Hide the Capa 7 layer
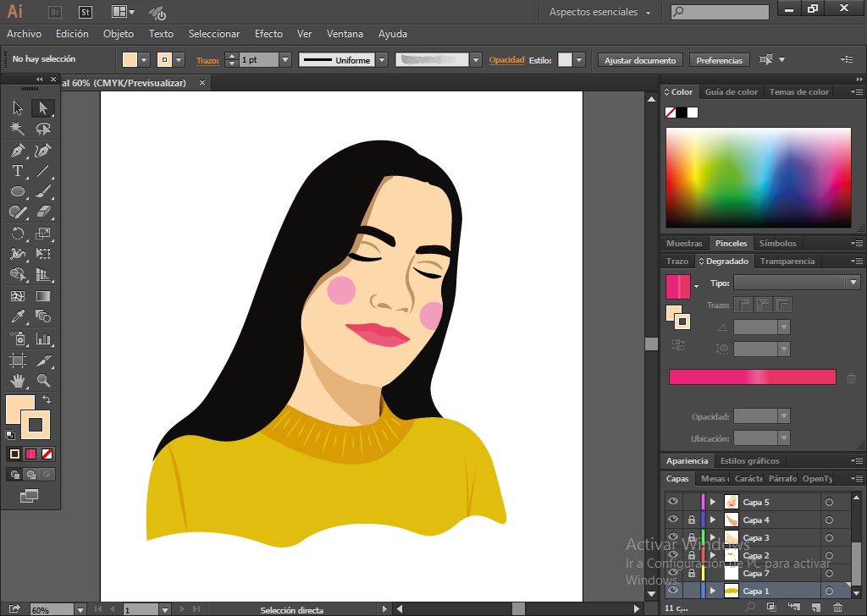The image size is (867, 616). (673, 572)
